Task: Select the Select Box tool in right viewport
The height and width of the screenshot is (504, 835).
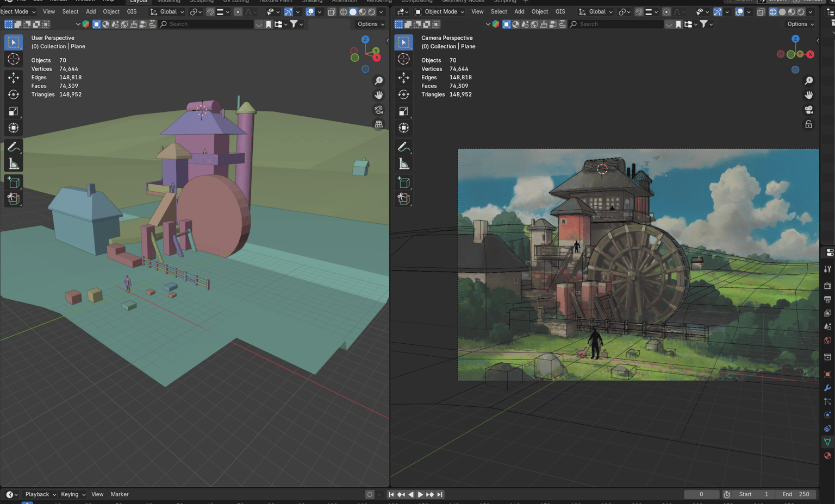Action: pos(403,42)
